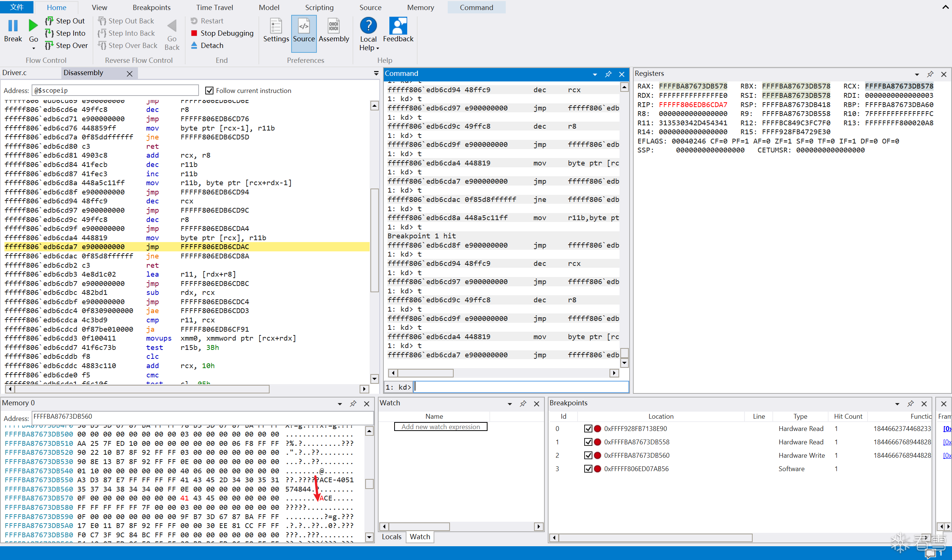The image size is (952, 560).
Task: Open the Command window options dropdown
Action: tap(595, 74)
